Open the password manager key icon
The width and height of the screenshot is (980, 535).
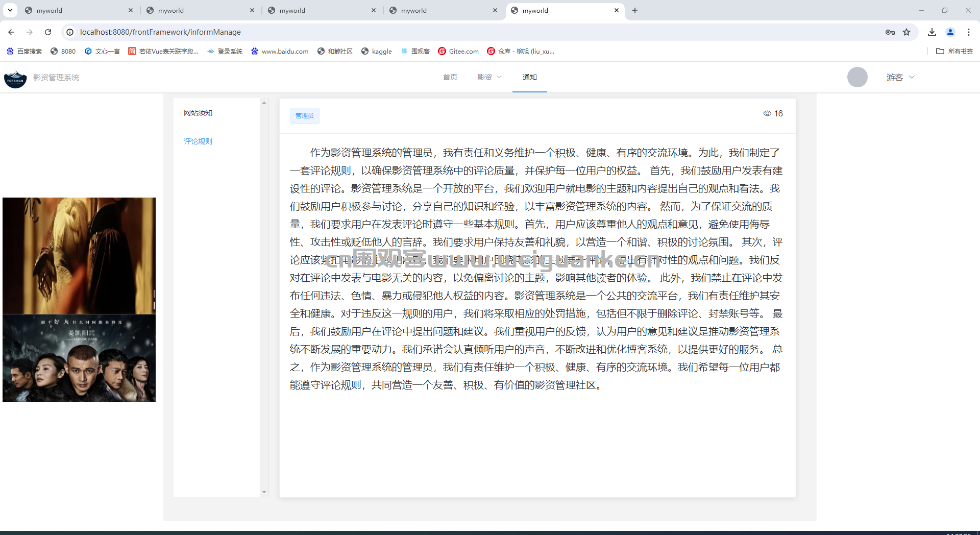pos(890,32)
